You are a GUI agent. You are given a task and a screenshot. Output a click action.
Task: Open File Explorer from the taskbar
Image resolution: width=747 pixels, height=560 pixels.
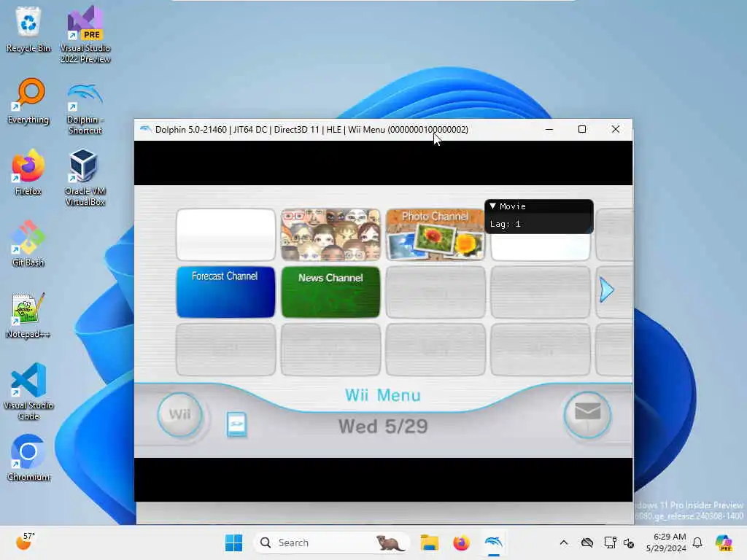[429, 542]
